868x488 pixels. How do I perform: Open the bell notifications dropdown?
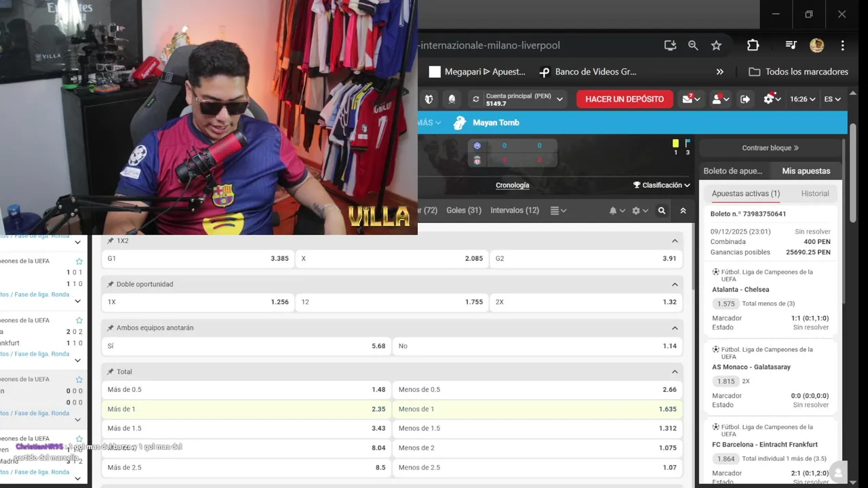tap(616, 211)
